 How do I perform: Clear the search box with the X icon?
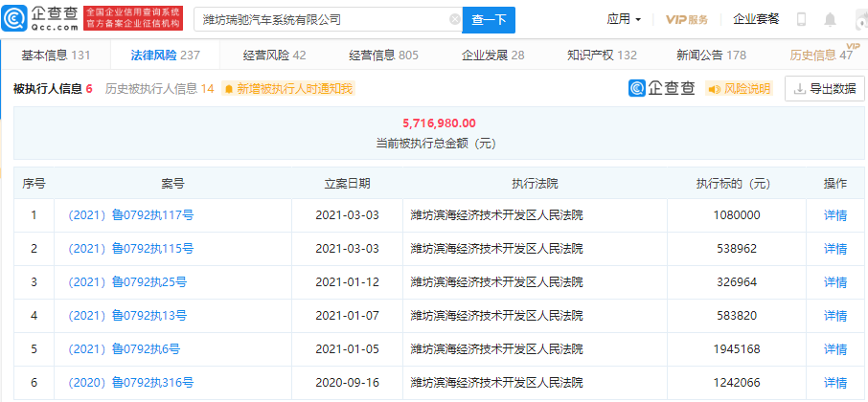coord(454,19)
